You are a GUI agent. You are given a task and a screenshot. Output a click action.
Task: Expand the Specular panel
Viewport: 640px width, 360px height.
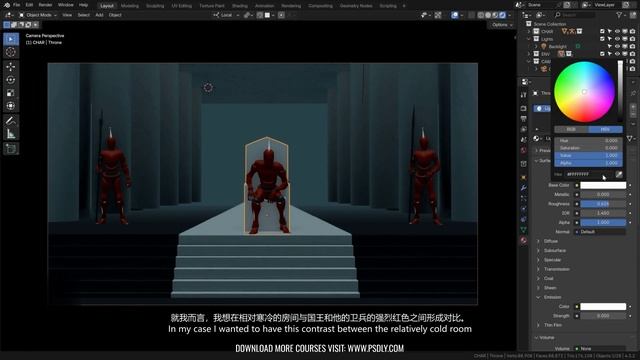click(552, 260)
